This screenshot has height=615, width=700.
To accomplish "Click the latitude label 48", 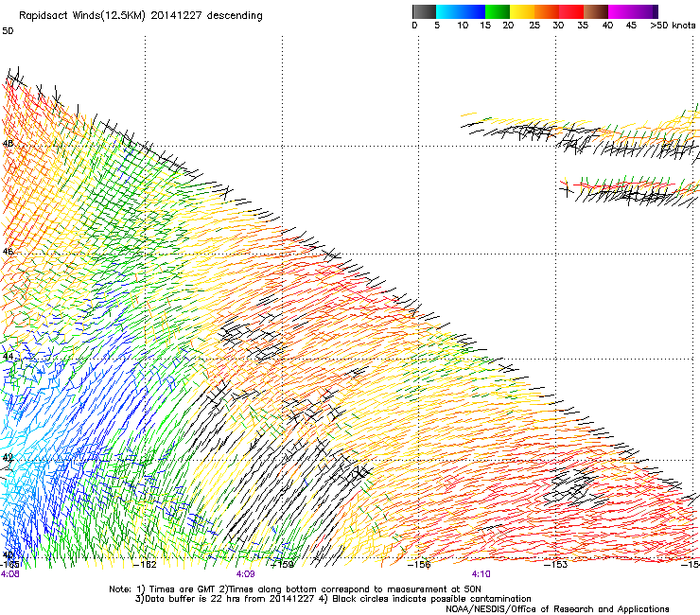I will [8, 144].
